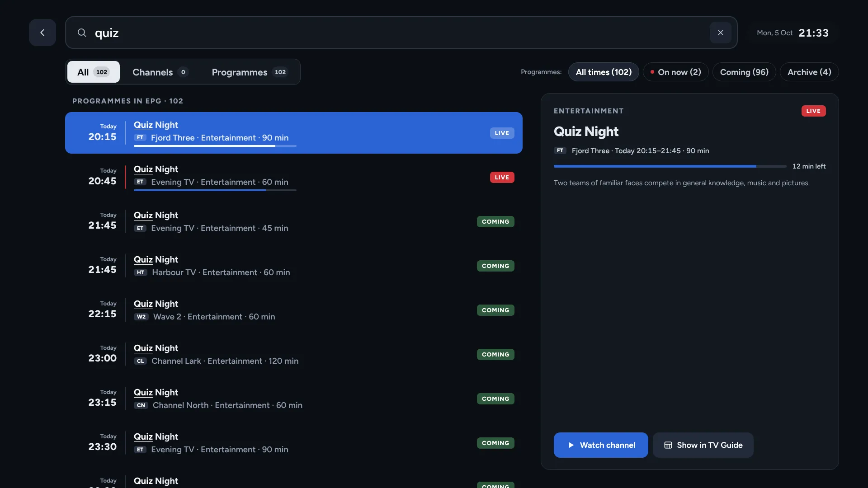This screenshot has height=488, width=868.
Task: Click the FT channel logo in list row
Action: 140,137
